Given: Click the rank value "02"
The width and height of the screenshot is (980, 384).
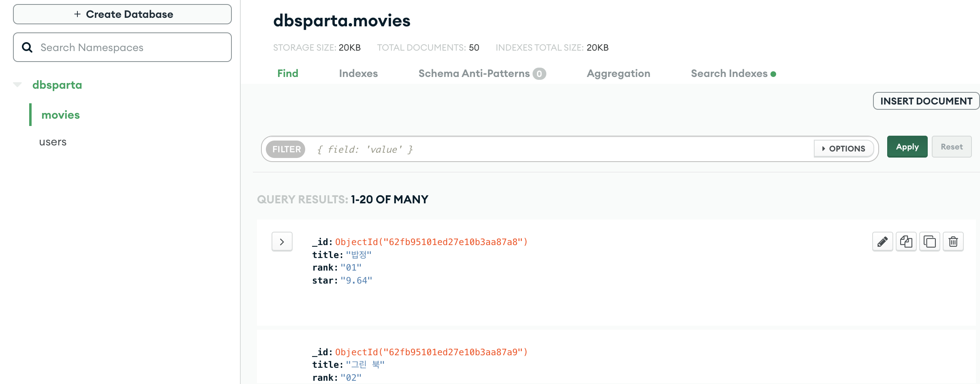Looking at the screenshot, I should [351, 378].
